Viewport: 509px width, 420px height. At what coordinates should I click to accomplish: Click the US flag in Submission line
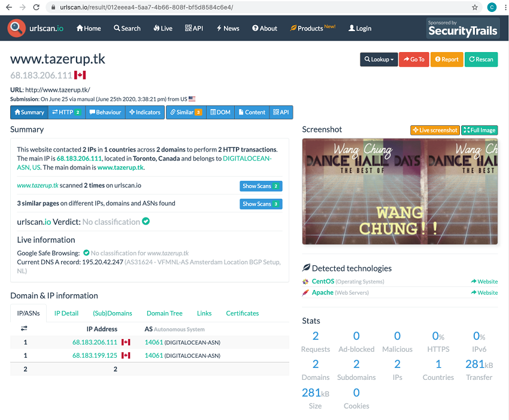192,99
